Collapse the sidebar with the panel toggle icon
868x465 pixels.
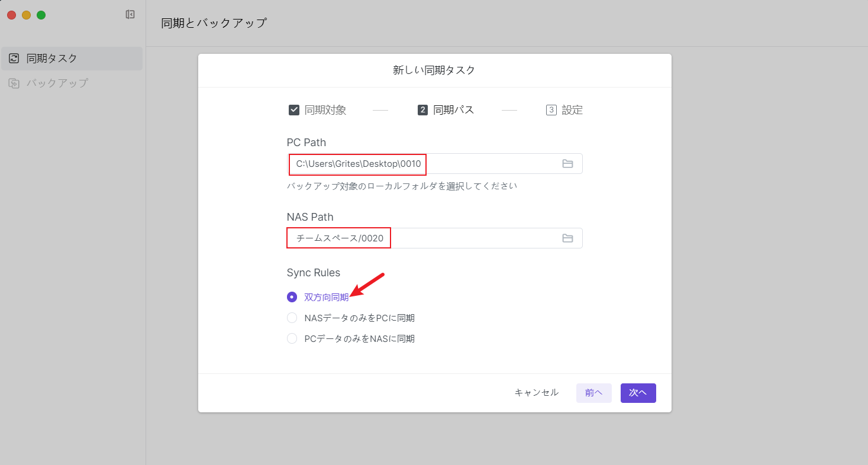coord(130,15)
